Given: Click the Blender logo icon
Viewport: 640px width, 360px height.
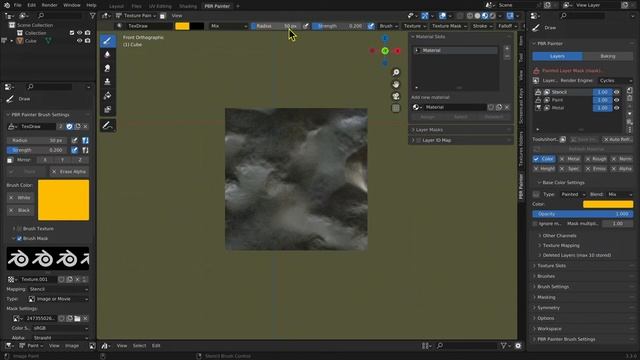Looking at the screenshot, I should pyautogui.click(x=7, y=5).
